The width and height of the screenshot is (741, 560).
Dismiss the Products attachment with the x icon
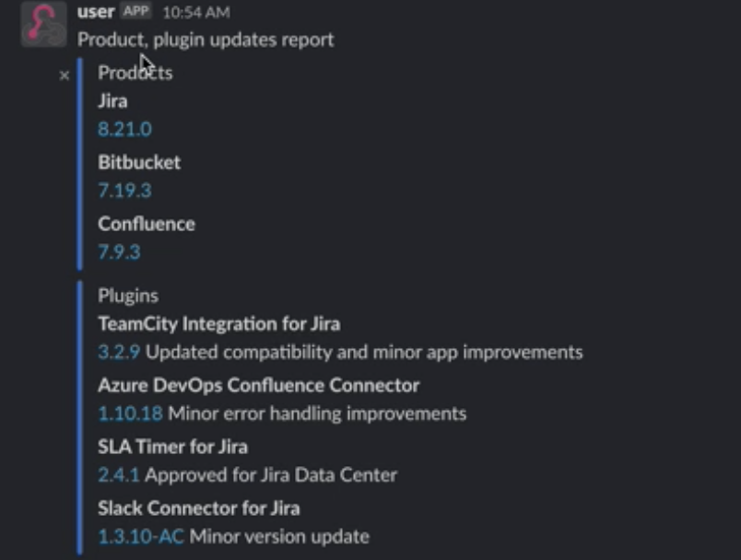click(x=64, y=76)
